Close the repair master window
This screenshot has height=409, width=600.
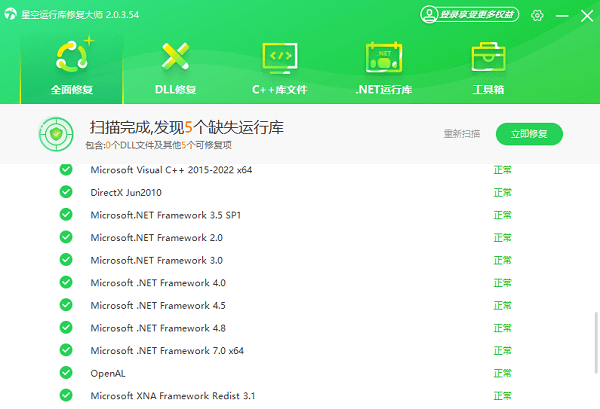click(x=587, y=16)
